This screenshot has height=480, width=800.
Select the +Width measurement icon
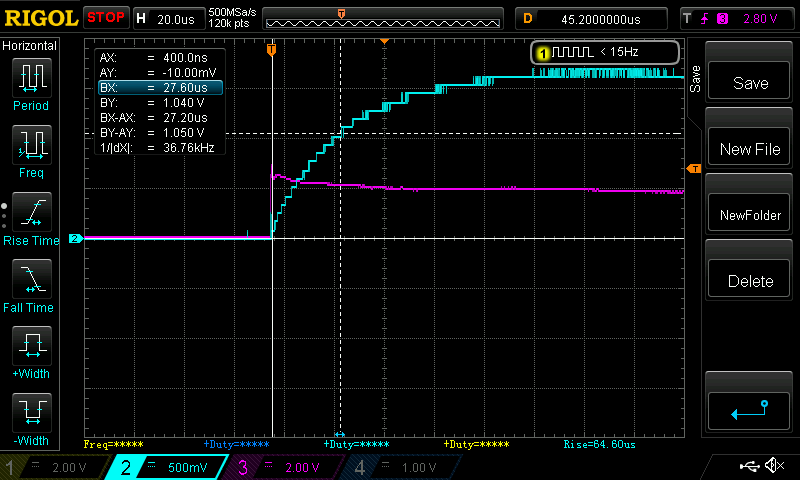(32, 351)
